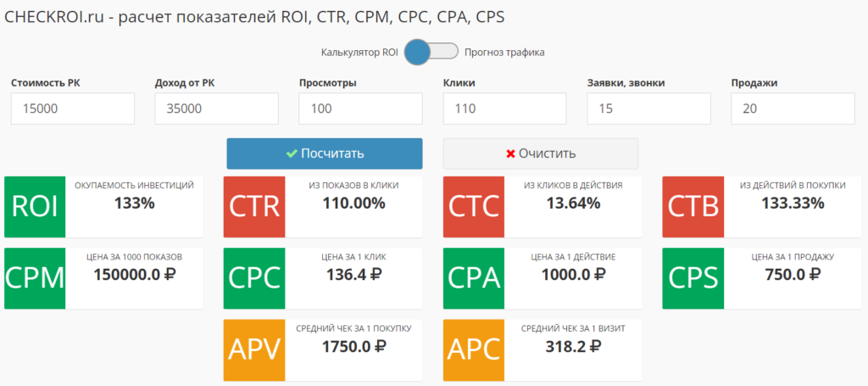Viewport: 868px width, 386px height.
Task: Click the green CPA badge
Action: point(474,277)
